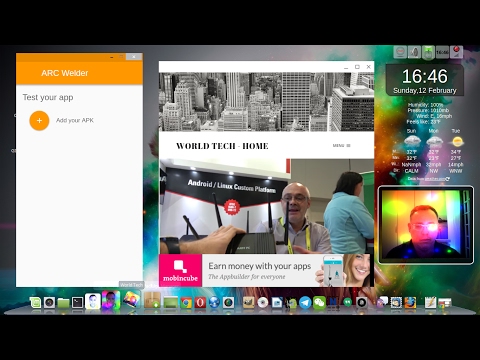Screen dimensions: 480x360
Task: Click the red round applet in the top panel
Action: pyautogui.click(x=400, y=52)
